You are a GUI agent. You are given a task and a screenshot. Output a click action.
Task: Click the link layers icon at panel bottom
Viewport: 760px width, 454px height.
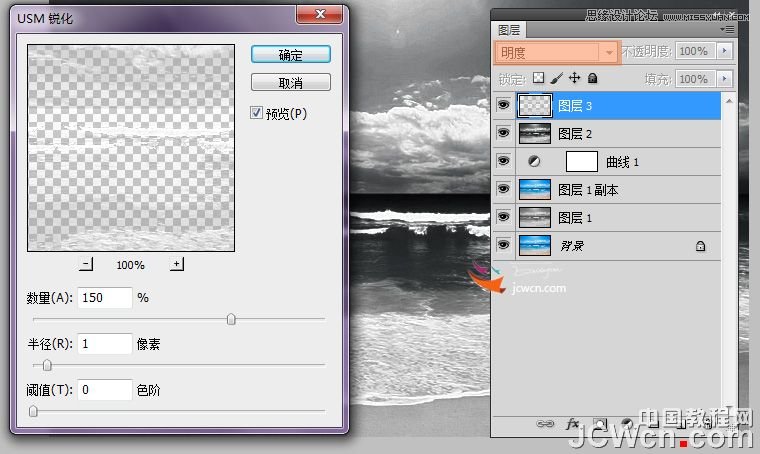(545, 424)
